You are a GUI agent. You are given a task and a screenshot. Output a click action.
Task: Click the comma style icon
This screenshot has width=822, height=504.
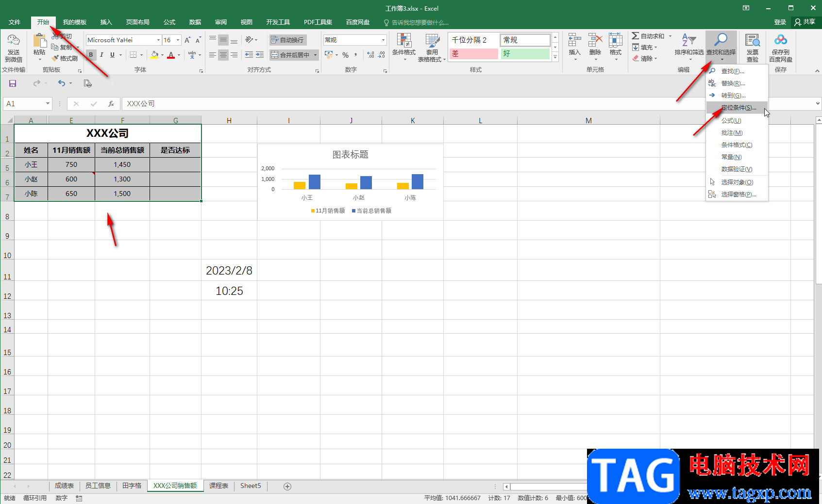click(356, 55)
